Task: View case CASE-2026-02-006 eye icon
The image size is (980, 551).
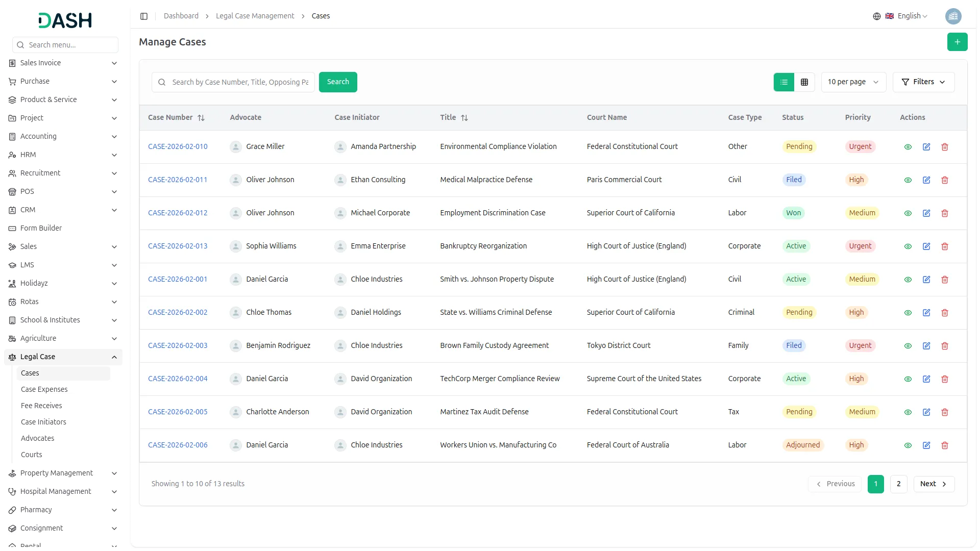Action: 908,445
